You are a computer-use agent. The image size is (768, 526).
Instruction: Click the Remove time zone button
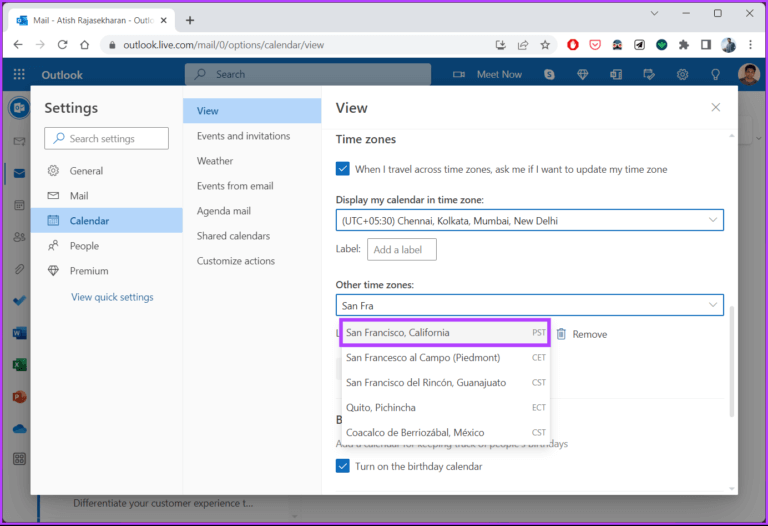tap(582, 334)
